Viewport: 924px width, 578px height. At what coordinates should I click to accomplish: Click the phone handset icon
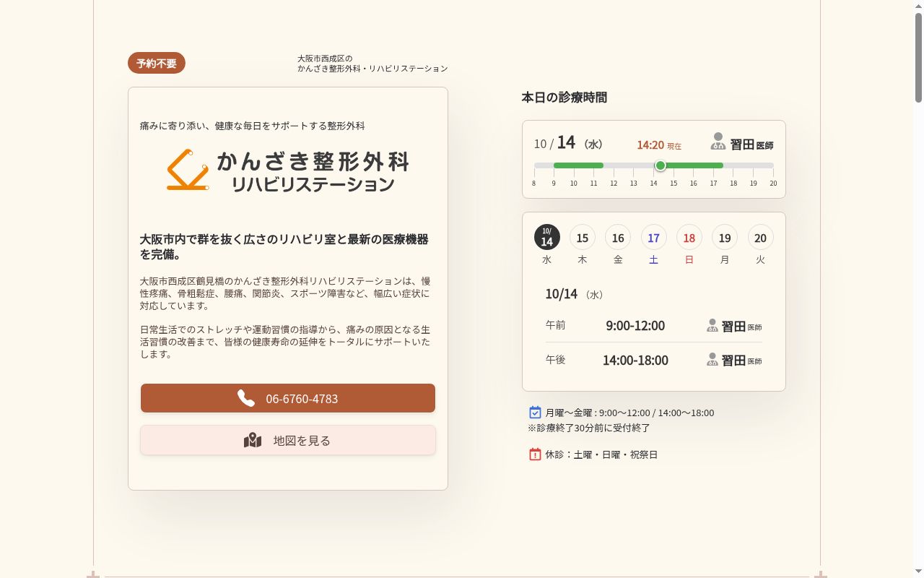(x=246, y=398)
